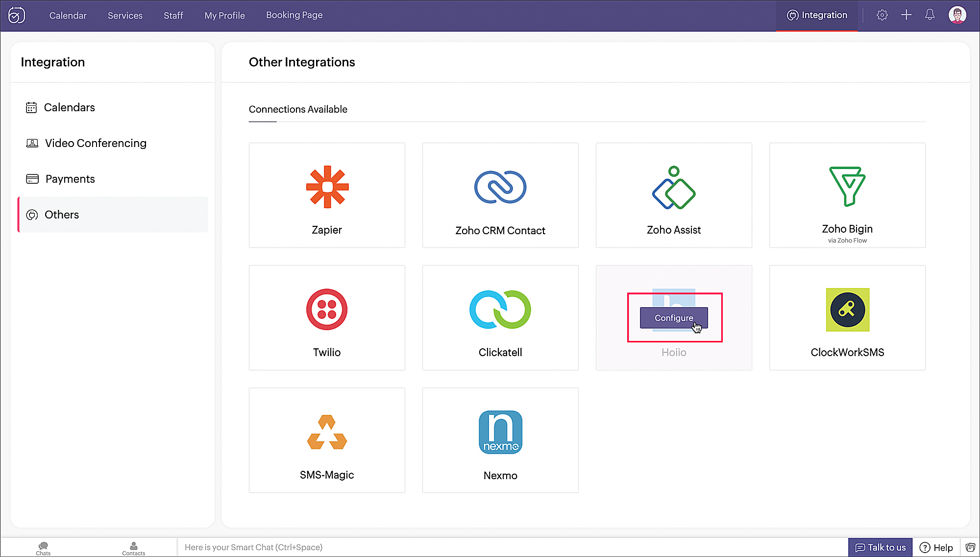Image resolution: width=980 pixels, height=557 pixels.
Task: Select Others in Integration sidebar
Action: click(x=113, y=215)
